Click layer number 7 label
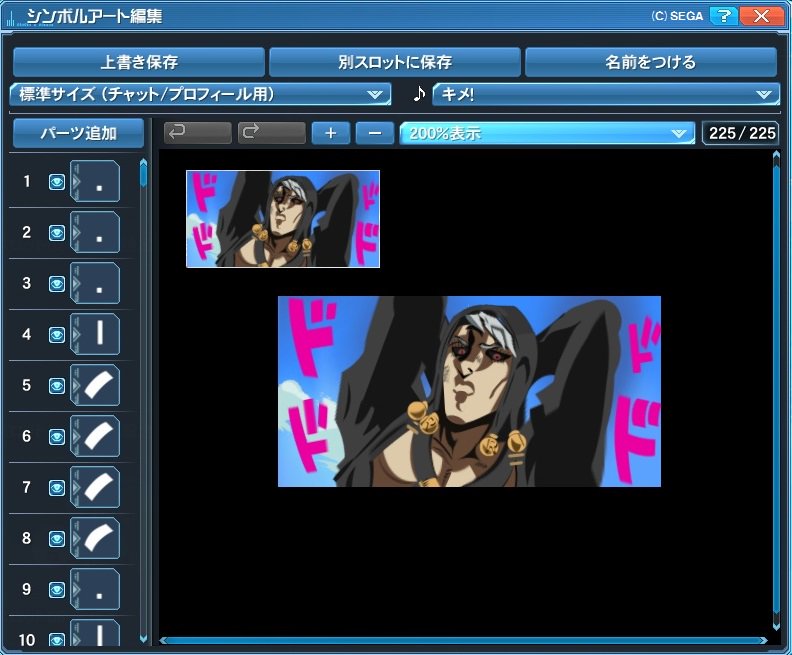The image size is (792, 655). coord(27,487)
